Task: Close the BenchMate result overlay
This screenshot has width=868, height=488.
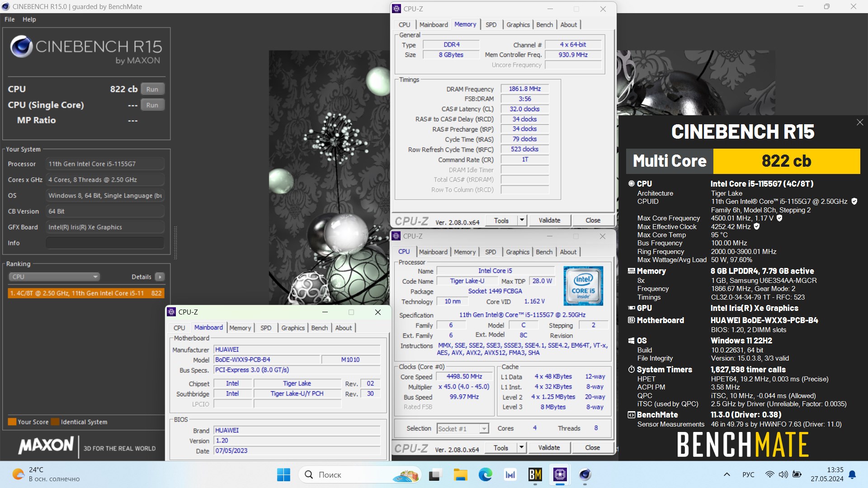Action: (x=860, y=122)
